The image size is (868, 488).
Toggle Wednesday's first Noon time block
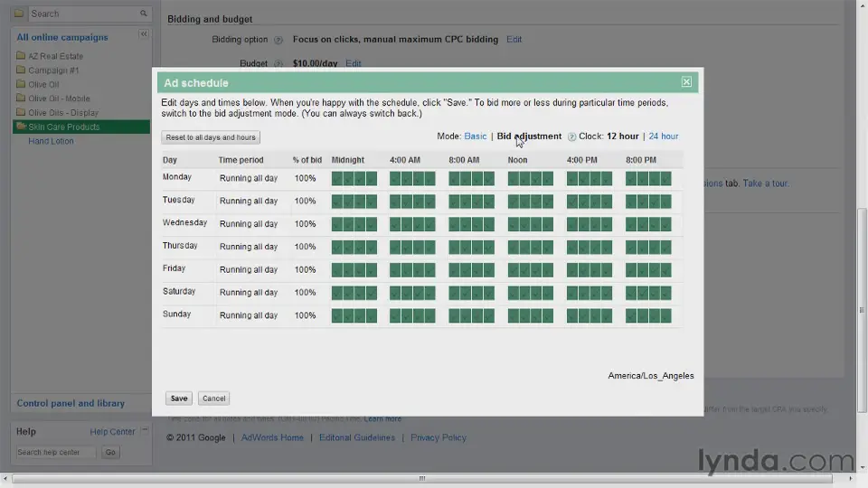[514, 224]
